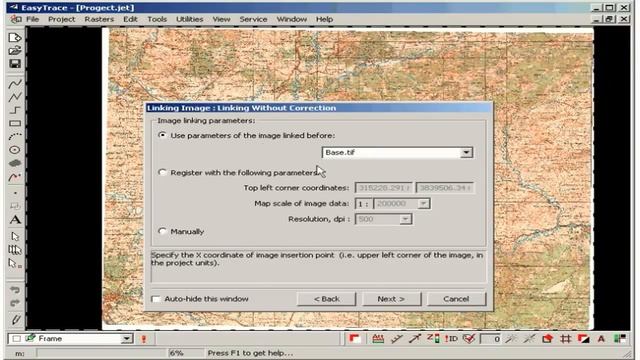Select the arrow pointer tool
Viewport: 640px width, 360px height.
point(15,236)
